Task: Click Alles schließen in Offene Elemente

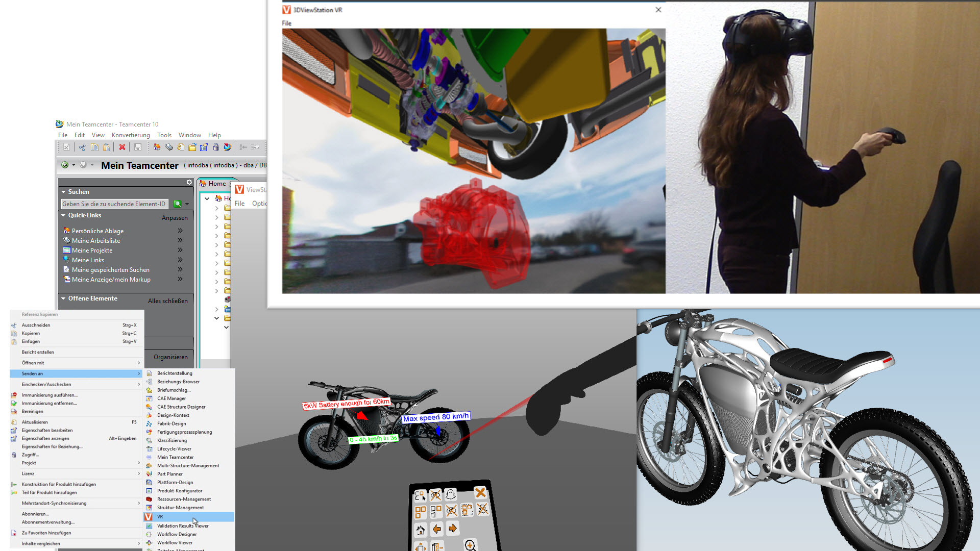Action: (x=167, y=301)
